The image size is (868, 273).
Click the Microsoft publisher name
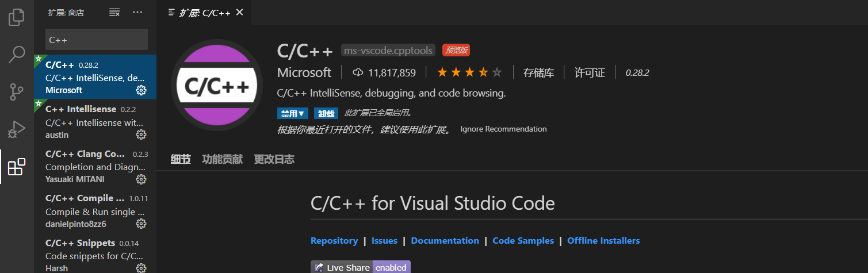[304, 72]
